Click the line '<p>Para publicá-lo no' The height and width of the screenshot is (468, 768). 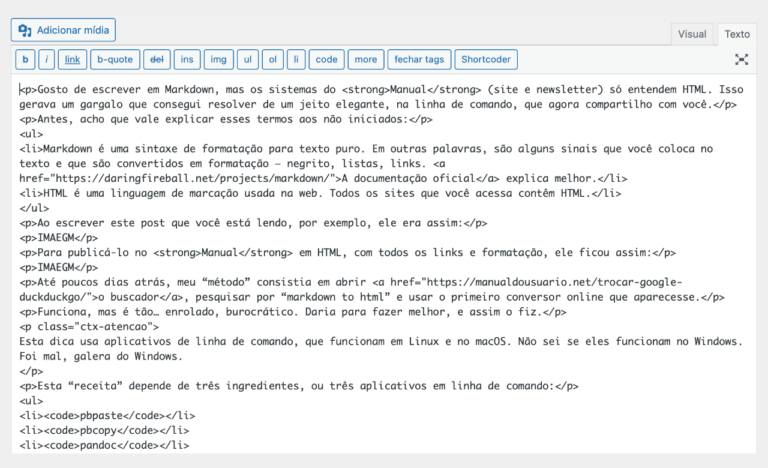tap(347, 252)
